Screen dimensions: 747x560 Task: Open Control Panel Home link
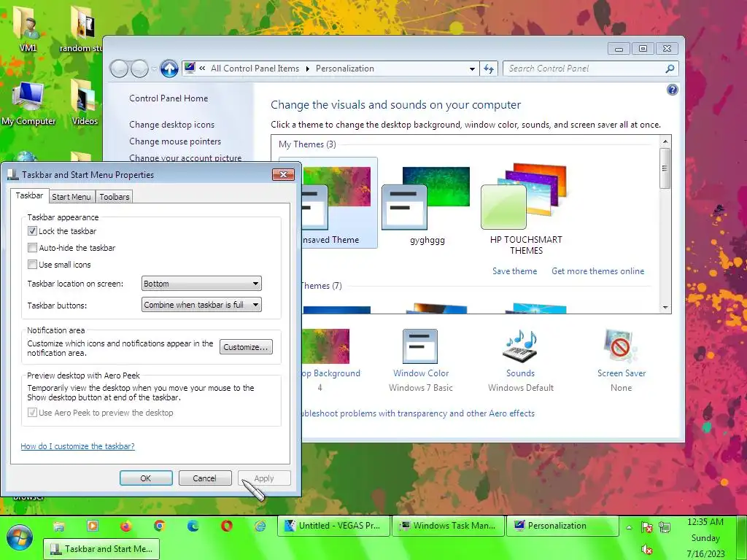point(169,98)
